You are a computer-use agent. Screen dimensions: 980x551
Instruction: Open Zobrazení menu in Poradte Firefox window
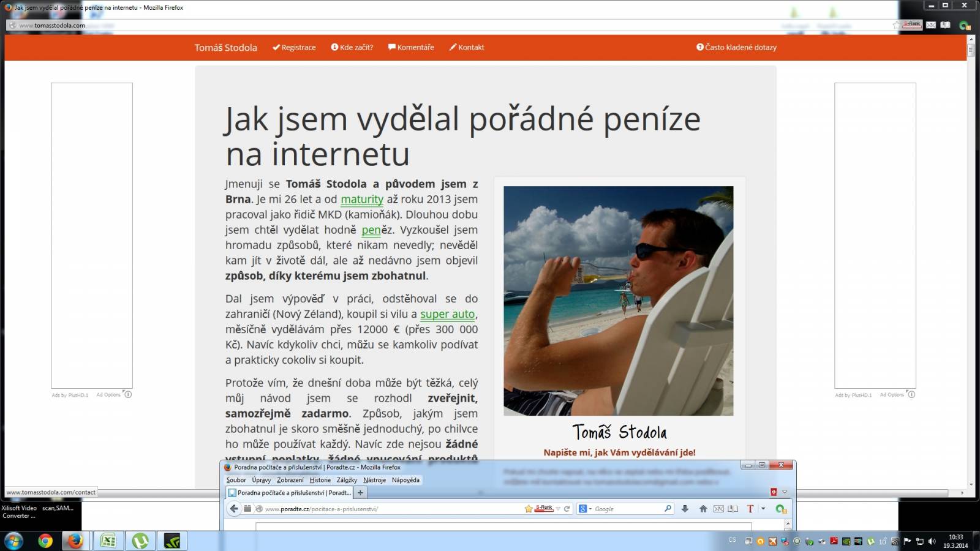click(x=290, y=480)
